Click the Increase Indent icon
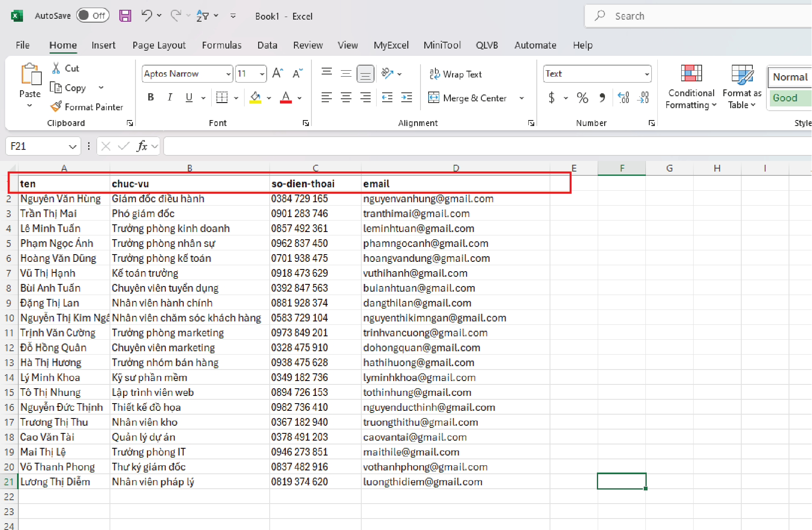Image resolution: width=812 pixels, height=530 pixels. tap(407, 97)
